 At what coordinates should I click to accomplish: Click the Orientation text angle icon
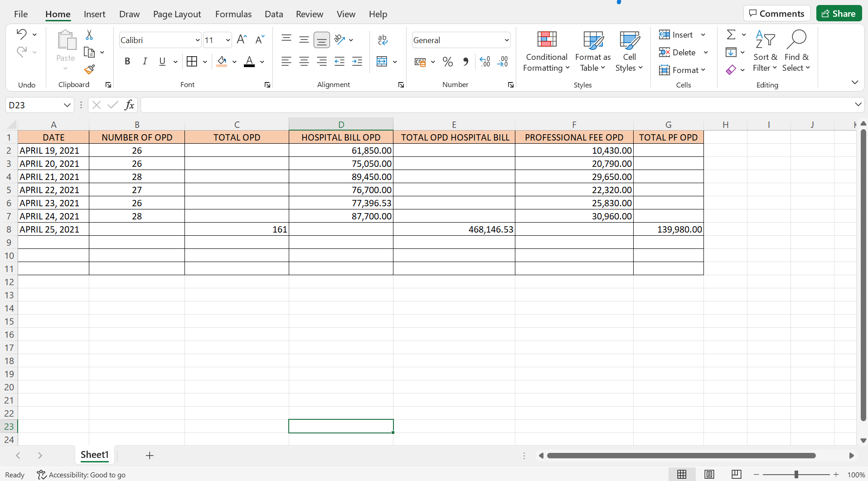click(339, 40)
